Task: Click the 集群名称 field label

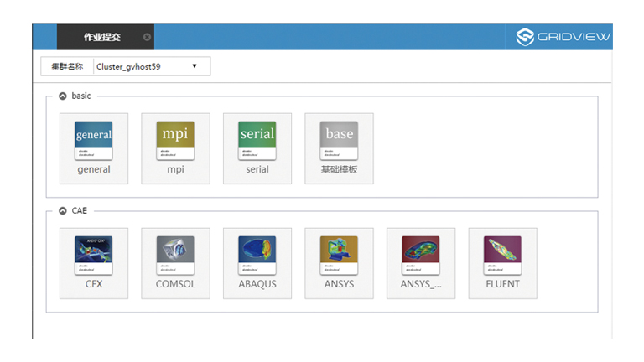Action: click(x=66, y=66)
